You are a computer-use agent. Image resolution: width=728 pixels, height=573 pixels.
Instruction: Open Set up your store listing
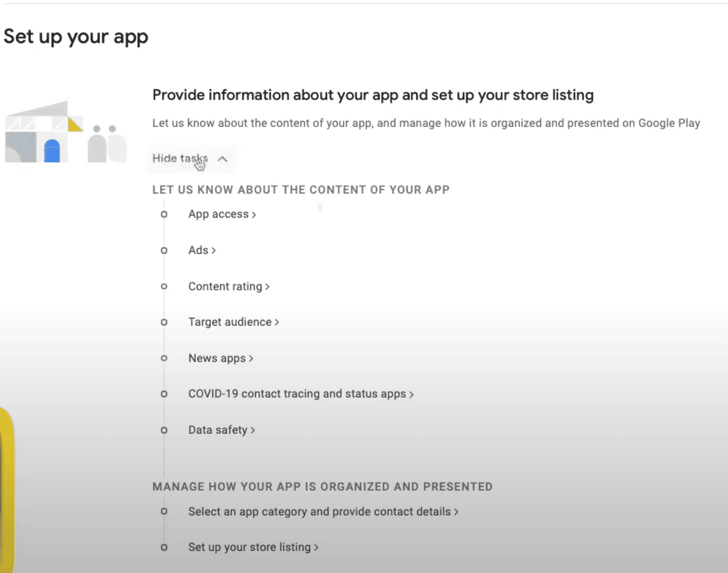click(x=253, y=547)
